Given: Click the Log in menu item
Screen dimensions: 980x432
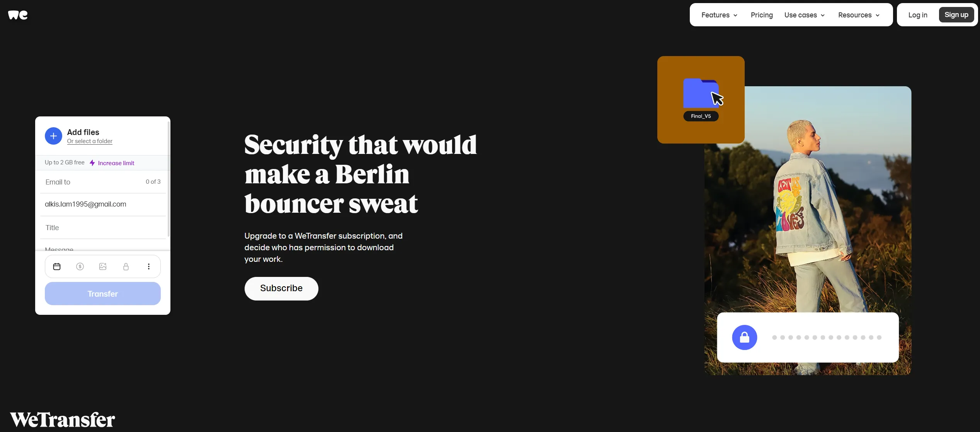Looking at the screenshot, I should tap(917, 14).
